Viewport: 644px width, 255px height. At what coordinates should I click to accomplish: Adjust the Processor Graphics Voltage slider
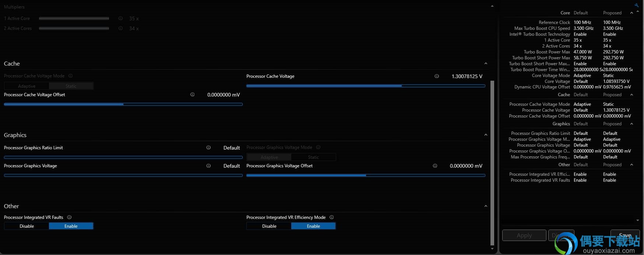point(123,175)
